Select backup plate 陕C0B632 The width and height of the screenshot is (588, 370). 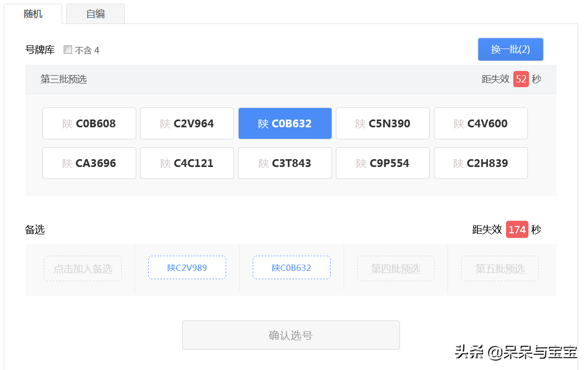pos(291,268)
